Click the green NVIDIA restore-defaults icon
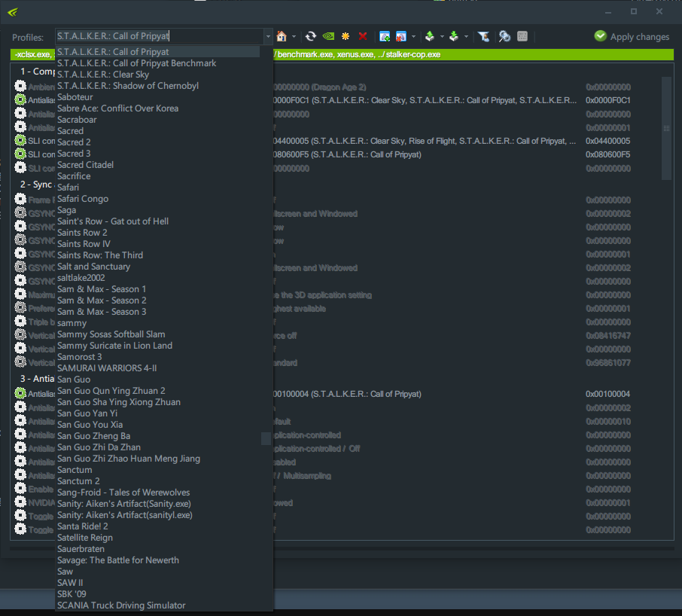The height and width of the screenshot is (616, 682). [328, 37]
